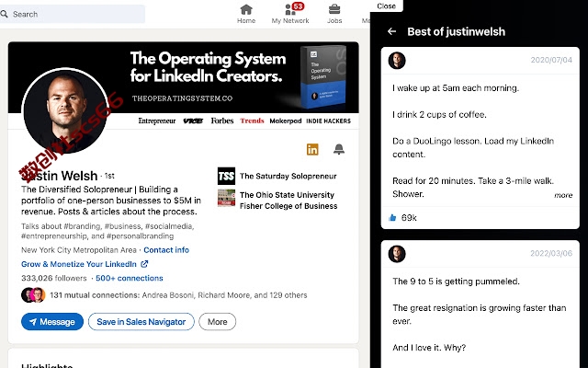Click 'The 9 to 5 is getting pummeled.'
This screenshot has height=368, width=588.
pos(456,282)
